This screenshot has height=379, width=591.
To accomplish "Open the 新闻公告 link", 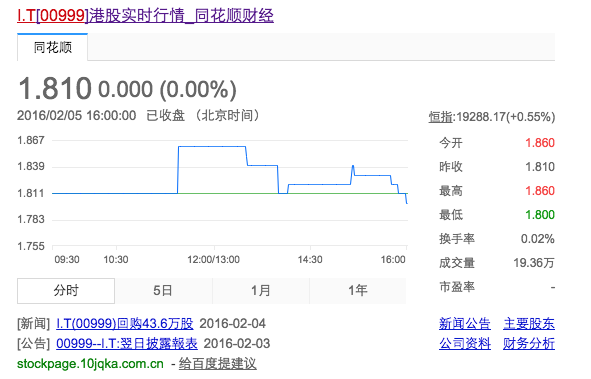I will 465,323.
